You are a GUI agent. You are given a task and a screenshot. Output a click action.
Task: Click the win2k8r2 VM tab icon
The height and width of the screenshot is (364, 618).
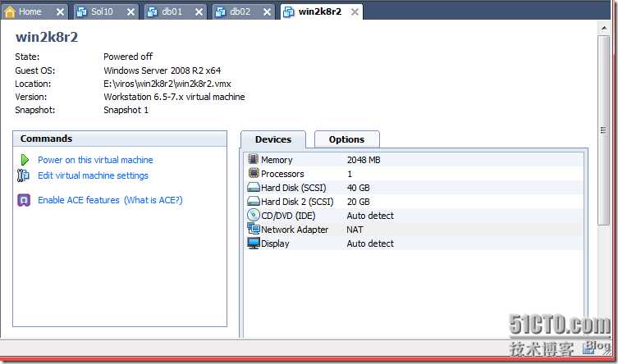pos(289,12)
